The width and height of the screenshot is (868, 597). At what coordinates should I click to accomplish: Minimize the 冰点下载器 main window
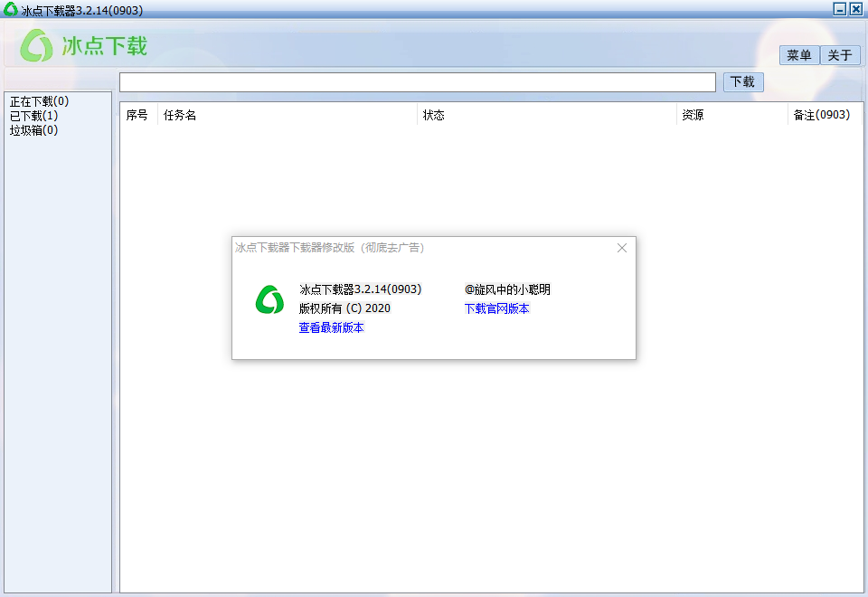pos(840,9)
